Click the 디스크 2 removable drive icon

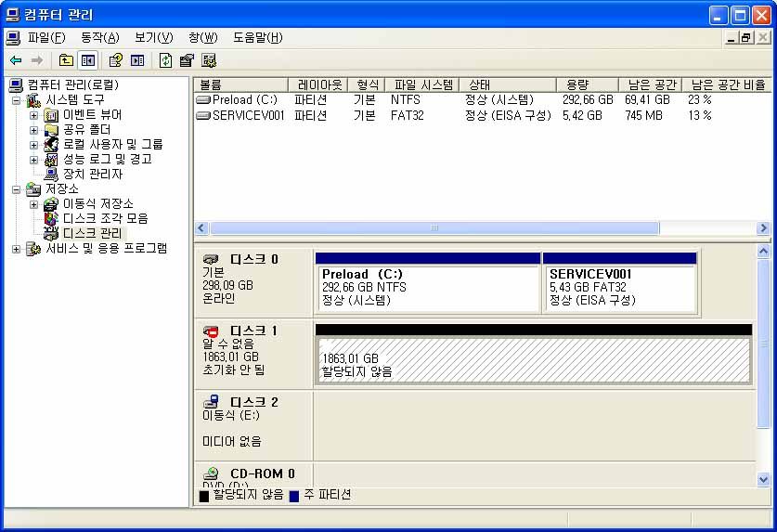[x=211, y=401]
